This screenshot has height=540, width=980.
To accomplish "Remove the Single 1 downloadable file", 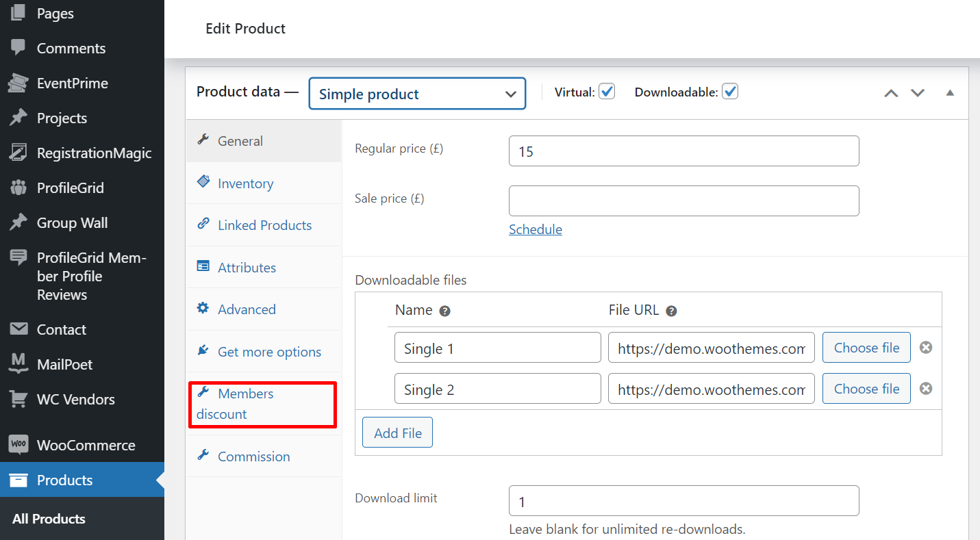I will coord(925,348).
